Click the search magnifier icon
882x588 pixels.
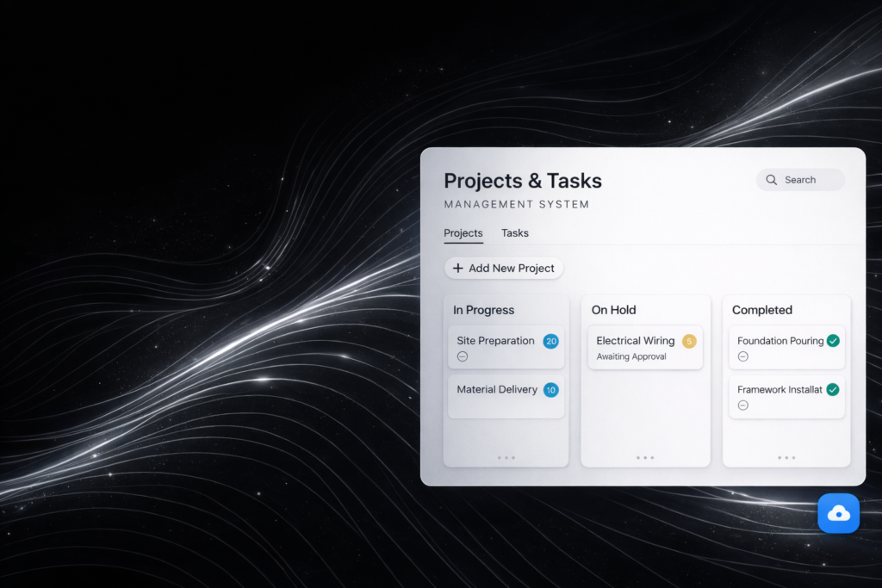tap(771, 180)
